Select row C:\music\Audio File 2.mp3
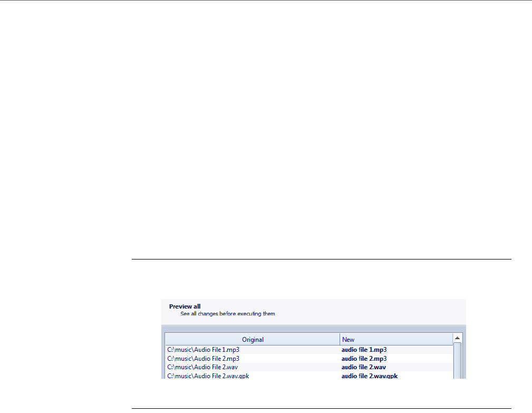Screen dimensions: 532x413 [x=309, y=358]
